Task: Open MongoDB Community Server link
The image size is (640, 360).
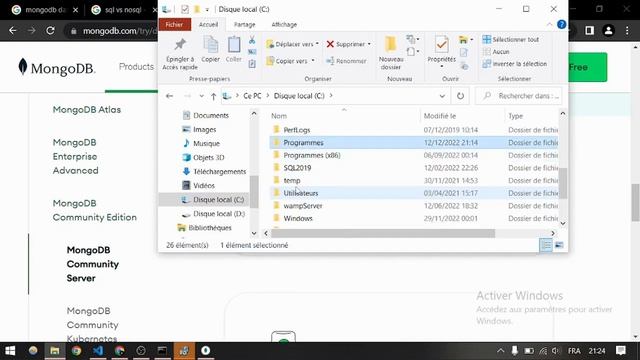Action: (93, 264)
